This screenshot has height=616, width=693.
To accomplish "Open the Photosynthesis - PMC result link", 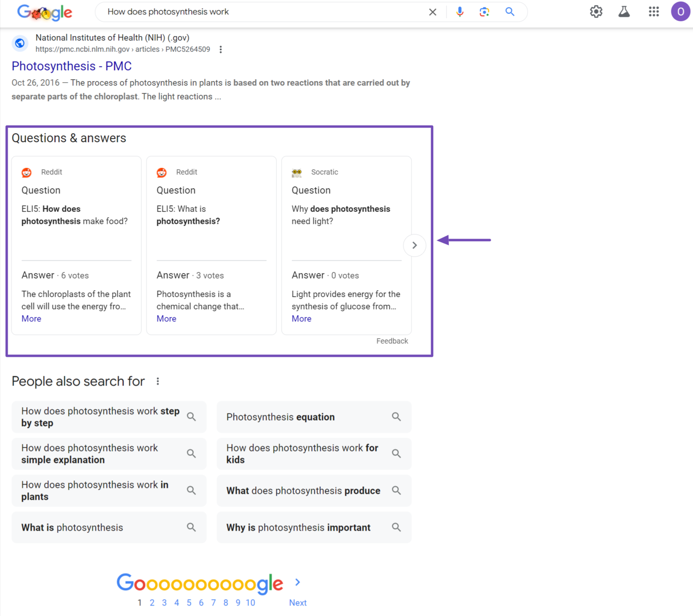I will coord(72,66).
